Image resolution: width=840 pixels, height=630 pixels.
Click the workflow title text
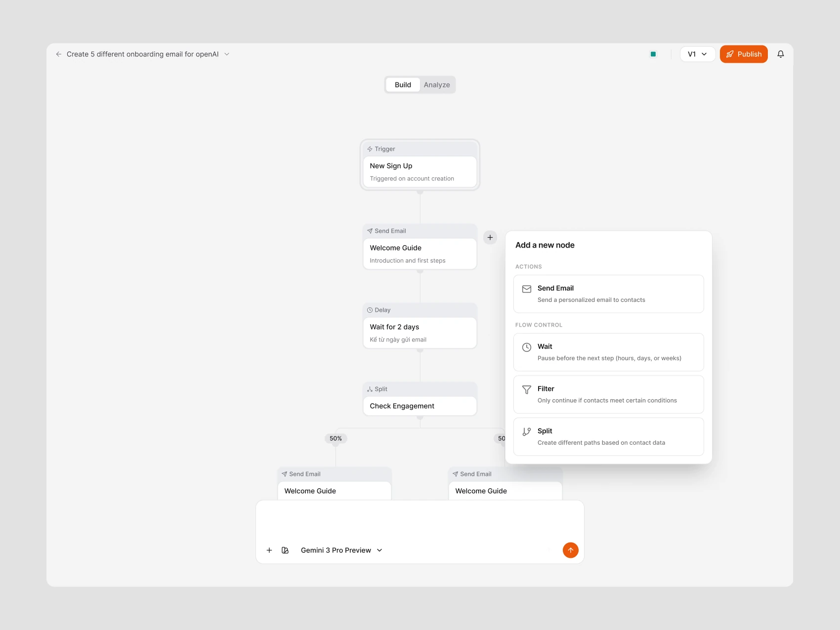click(143, 54)
